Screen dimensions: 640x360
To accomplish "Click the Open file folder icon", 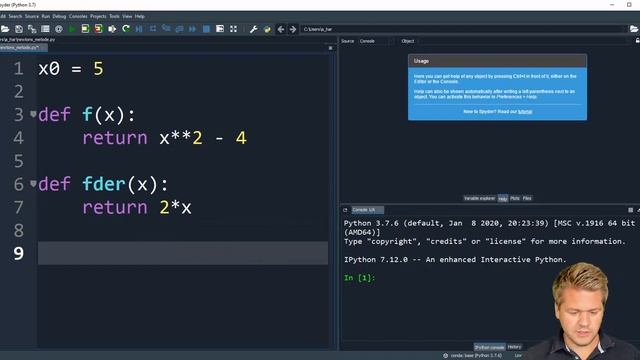I will pos(5,29).
